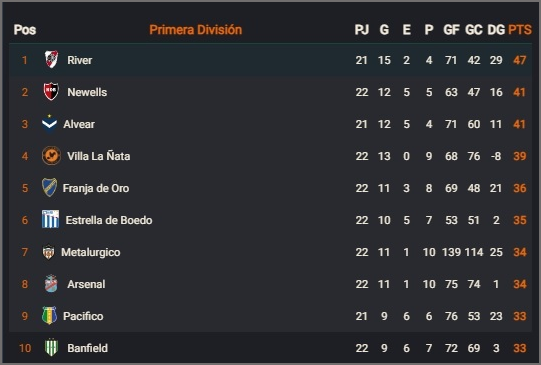
Task: Click the GF column header
Action: pyautogui.click(x=451, y=30)
